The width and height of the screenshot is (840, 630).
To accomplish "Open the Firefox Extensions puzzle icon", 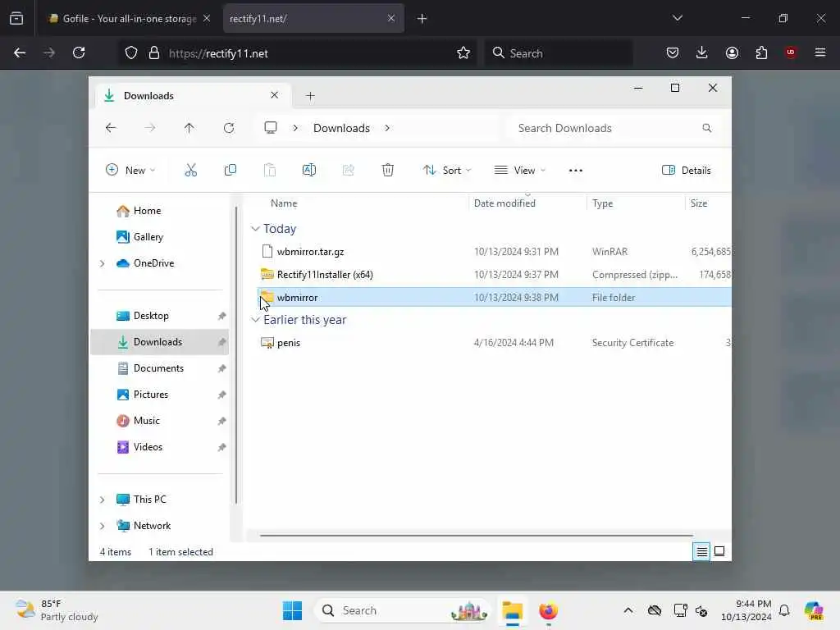I will click(761, 53).
